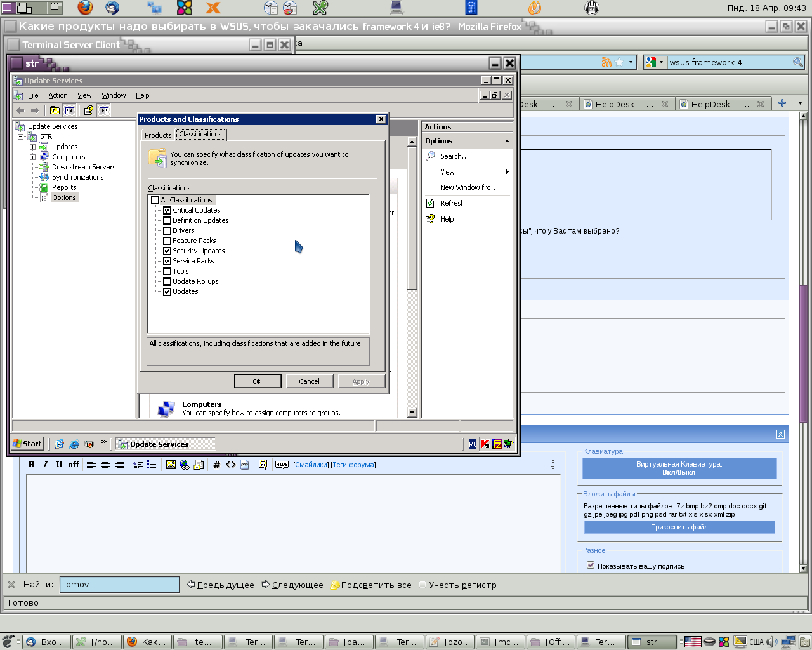812x650 pixels.
Task: Click the OK button in dialog
Action: 257,381
